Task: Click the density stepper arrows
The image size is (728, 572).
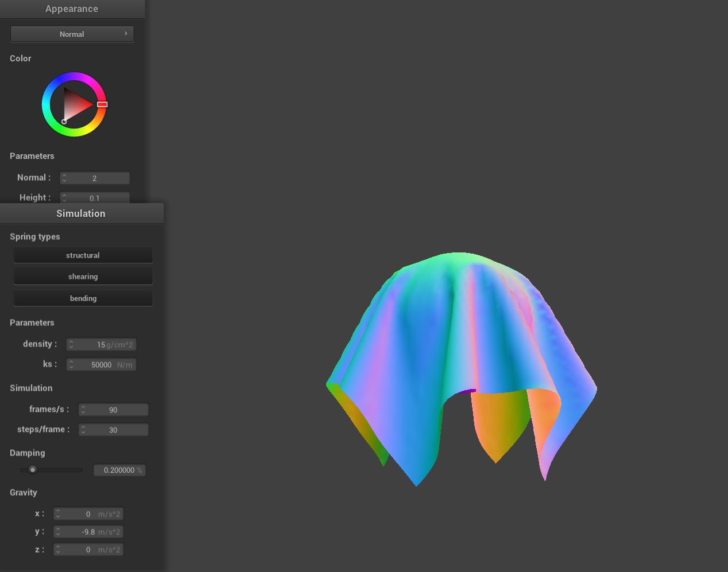Action: pos(71,344)
